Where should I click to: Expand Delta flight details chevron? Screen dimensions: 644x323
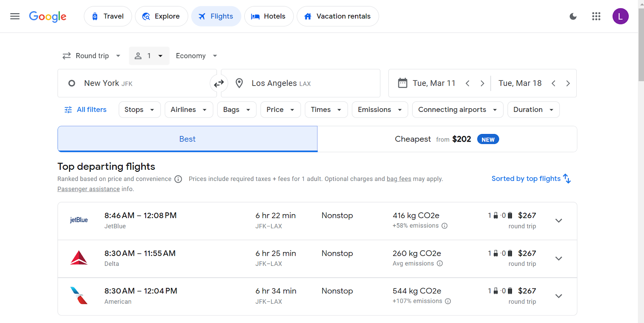pos(559,258)
